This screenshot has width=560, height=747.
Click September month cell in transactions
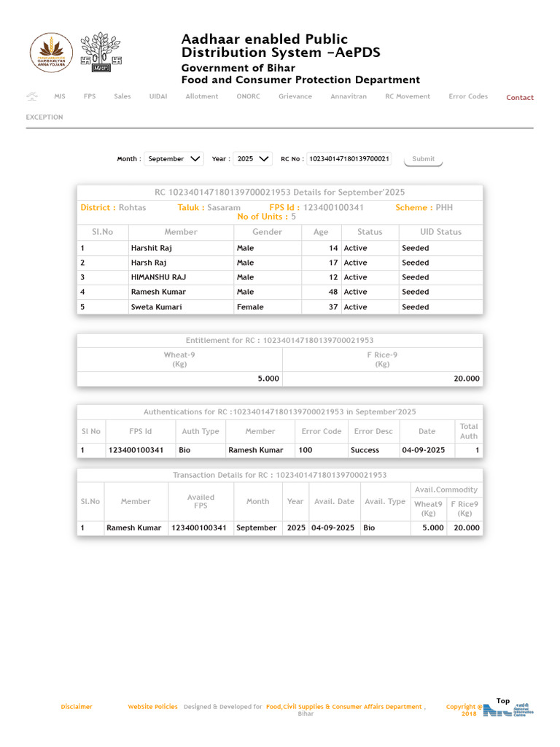click(x=256, y=528)
